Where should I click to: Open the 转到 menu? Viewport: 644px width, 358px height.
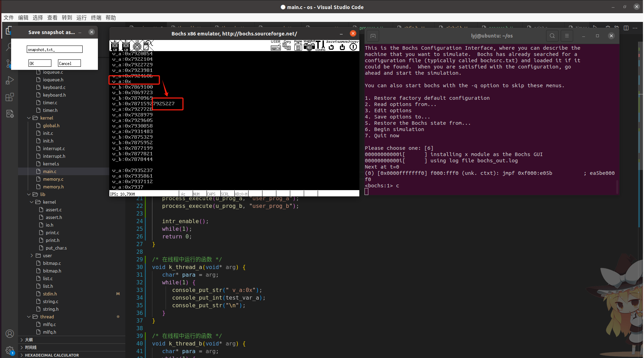pyautogui.click(x=67, y=18)
